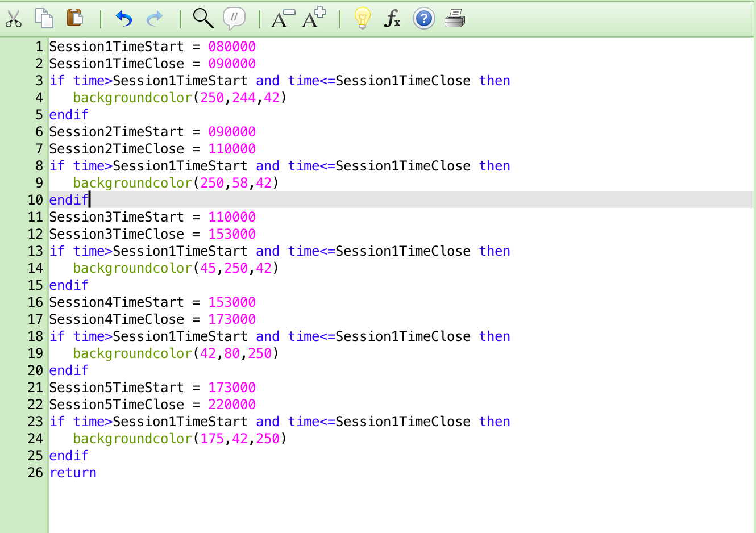Increase the editor font size
The width and height of the screenshot is (756, 533).
[x=314, y=18]
